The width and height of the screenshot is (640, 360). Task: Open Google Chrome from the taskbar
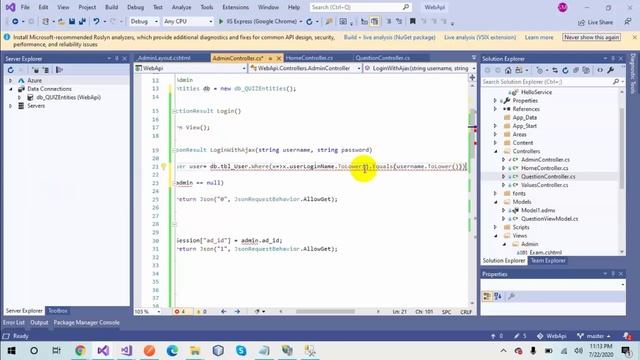tap(80, 351)
